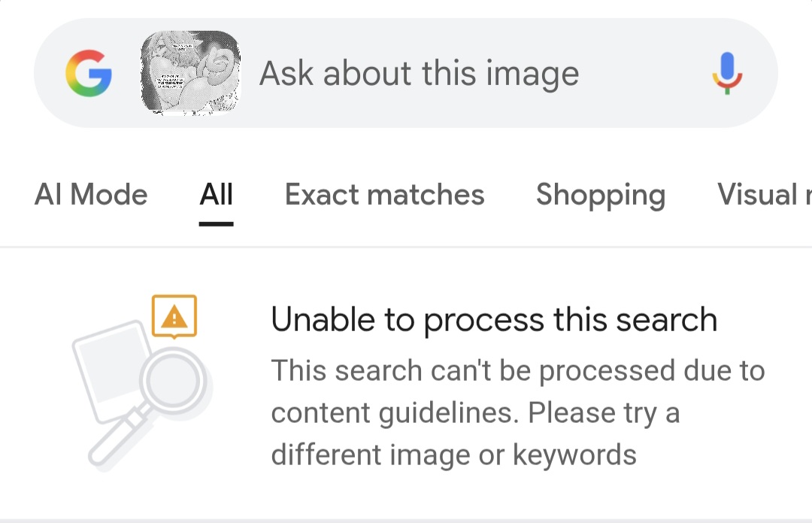812x523 pixels.
Task: Click the black underline beneath All
Action: tap(217, 223)
